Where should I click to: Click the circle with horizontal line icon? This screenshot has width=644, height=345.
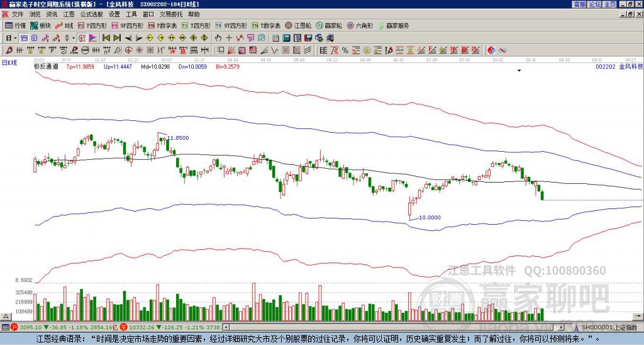click(85, 50)
